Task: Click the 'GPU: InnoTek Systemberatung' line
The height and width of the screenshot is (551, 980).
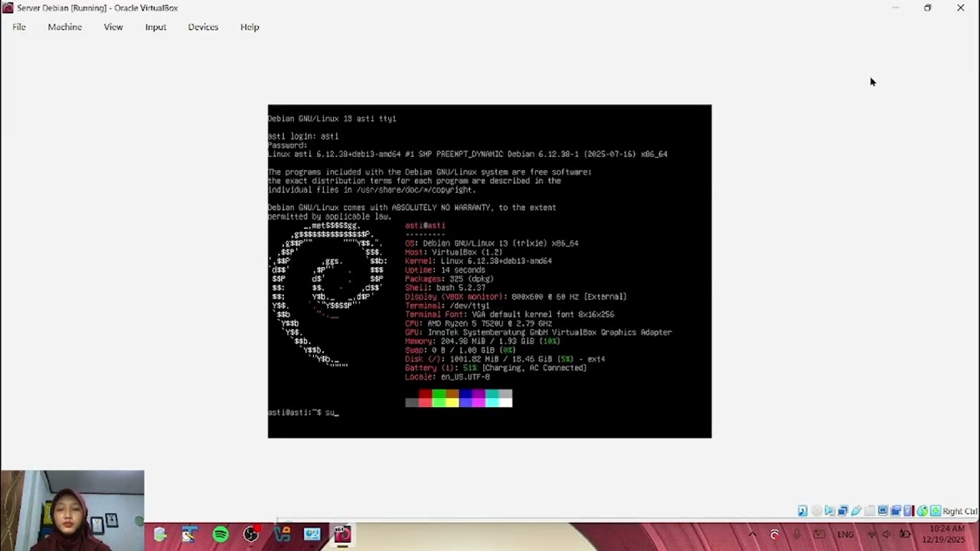Action: [x=538, y=332]
